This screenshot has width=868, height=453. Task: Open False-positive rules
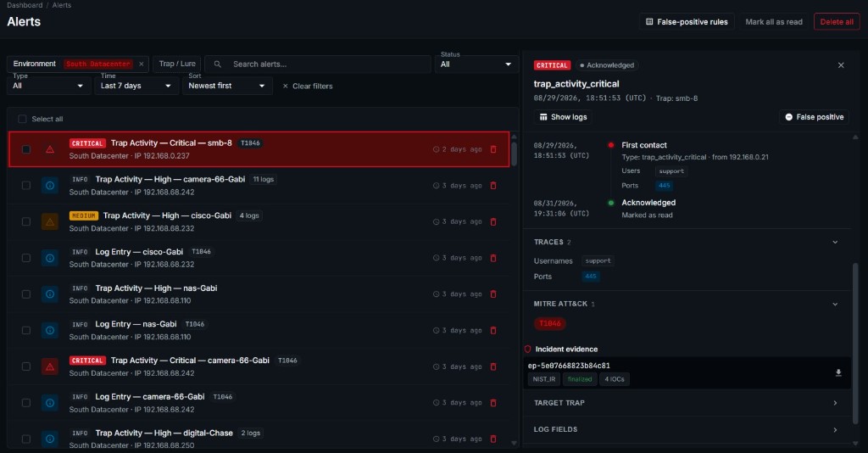(687, 21)
